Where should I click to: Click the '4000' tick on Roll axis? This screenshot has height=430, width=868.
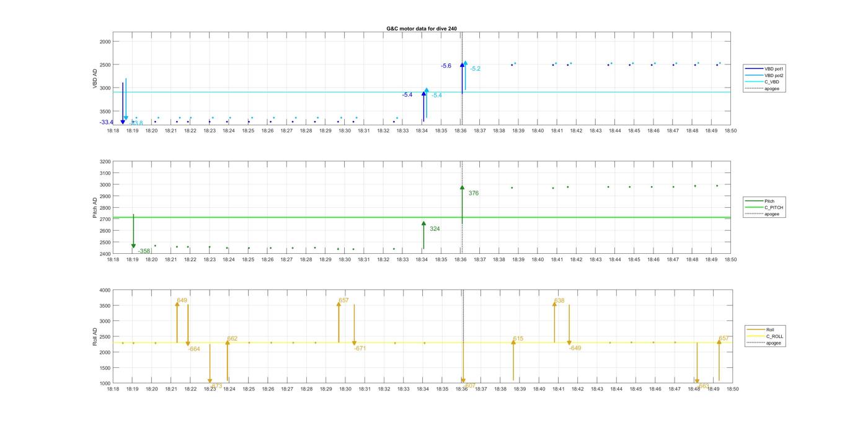pyautogui.click(x=105, y=290)
